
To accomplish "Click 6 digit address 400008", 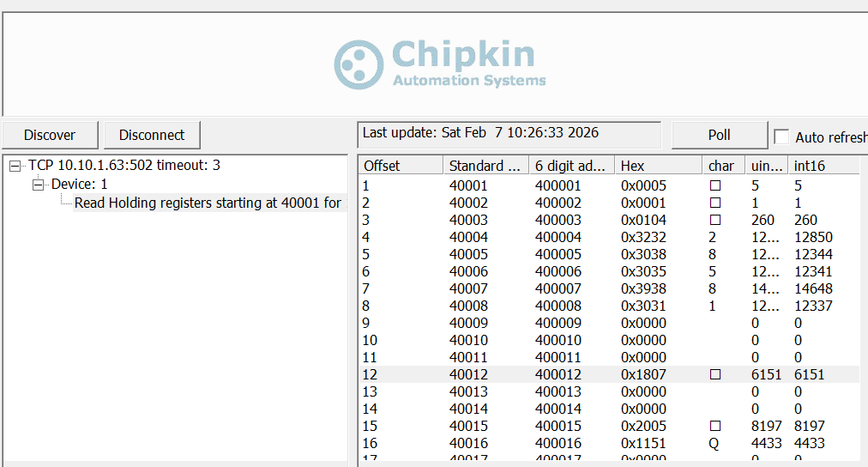I will (x=558, y=306).
